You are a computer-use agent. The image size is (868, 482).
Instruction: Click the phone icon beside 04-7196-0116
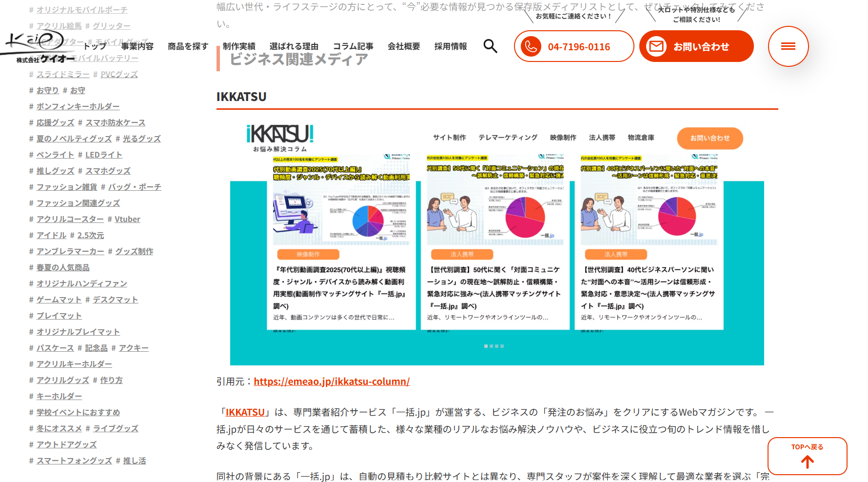531,46
